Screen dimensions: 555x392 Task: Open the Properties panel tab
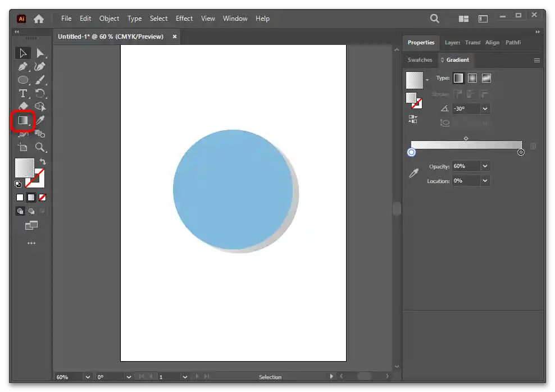pyautogui.click(x=421, y=43)
